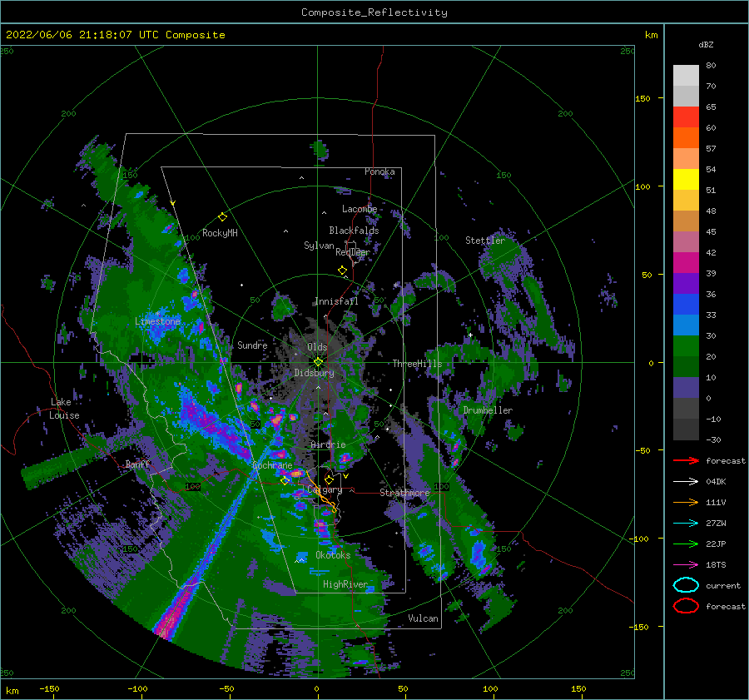This screenshot has width=749, height=700.
Task: Click the RedDeer city label
Action: point(353,252)
